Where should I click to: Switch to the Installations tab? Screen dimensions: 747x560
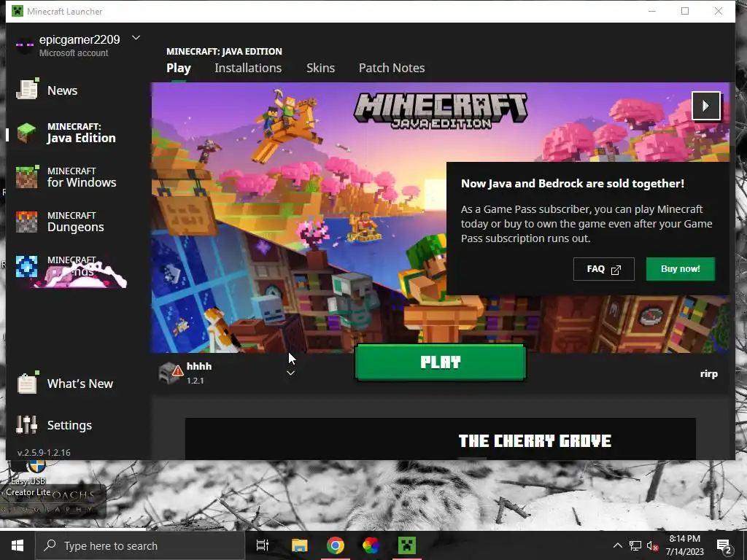(248, 68)
